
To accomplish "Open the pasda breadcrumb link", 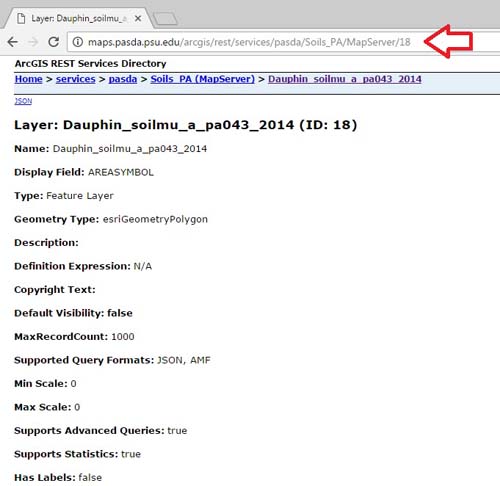I will click(123, 79).
